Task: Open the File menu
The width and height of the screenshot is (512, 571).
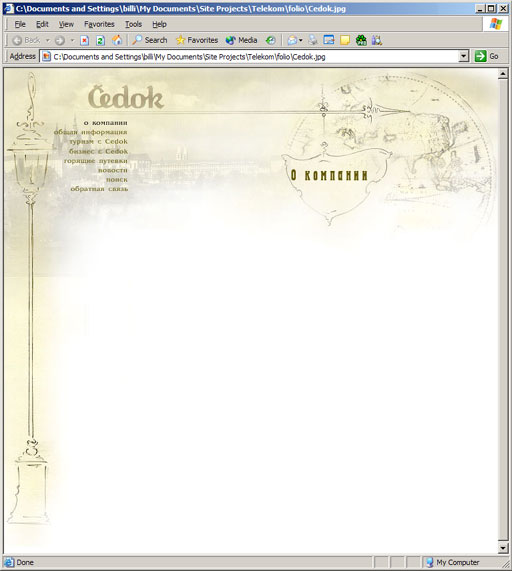Action: click(20, 24)
